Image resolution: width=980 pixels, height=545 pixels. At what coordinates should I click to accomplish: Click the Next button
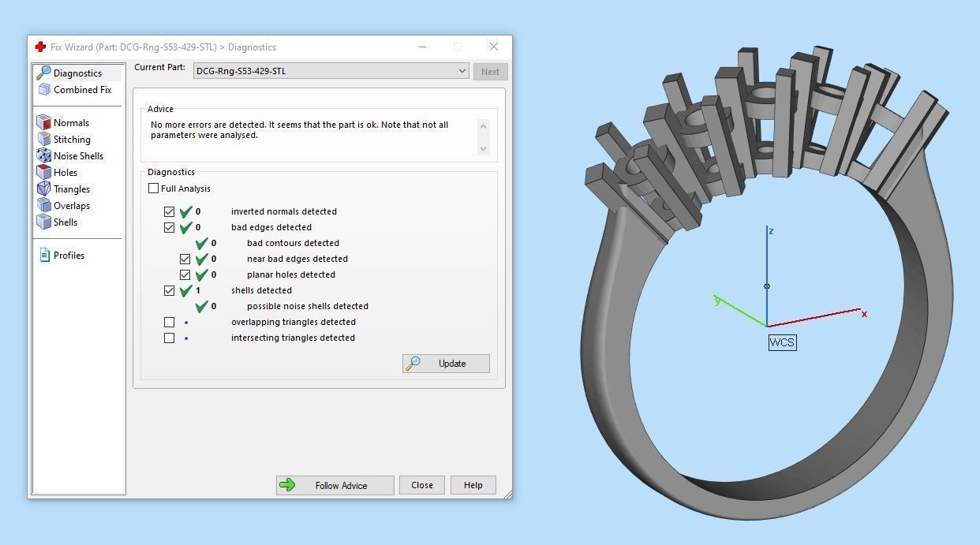point(490,71)
